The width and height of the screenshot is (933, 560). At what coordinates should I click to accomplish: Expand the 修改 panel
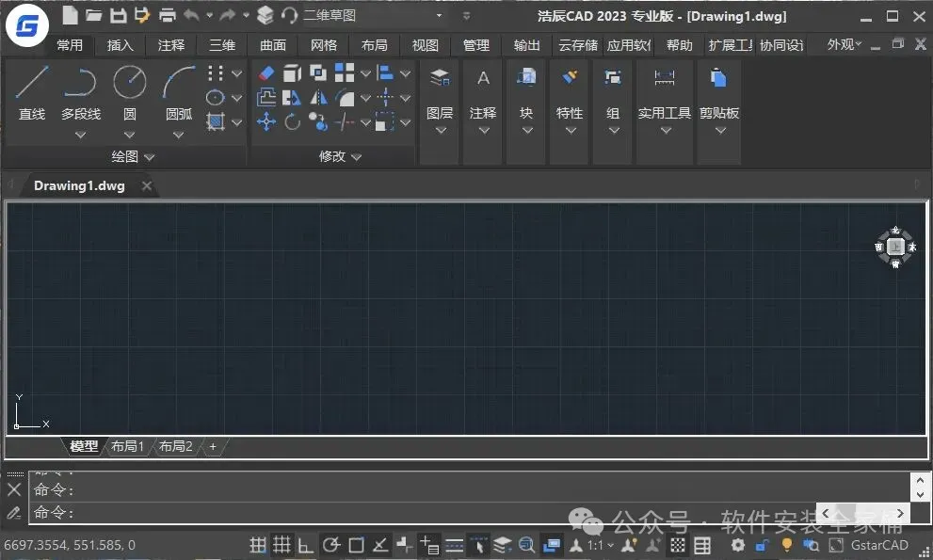pyautogui.click(x=340, y=156)
